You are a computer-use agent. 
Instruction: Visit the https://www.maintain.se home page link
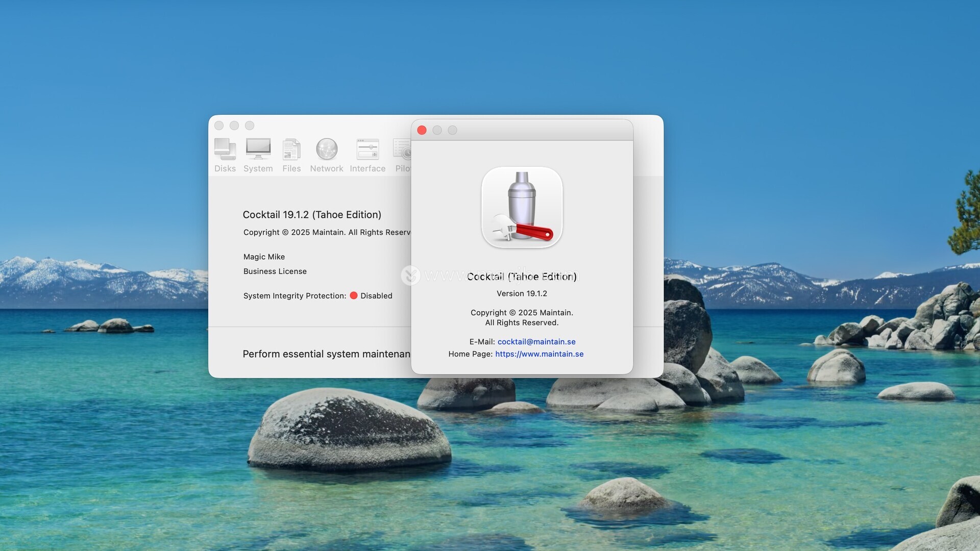(539, 354)
